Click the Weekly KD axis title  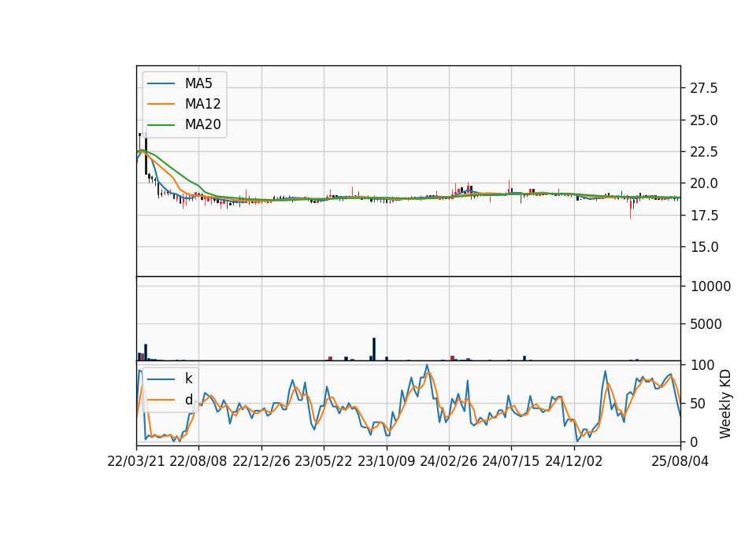pos(725,404)
